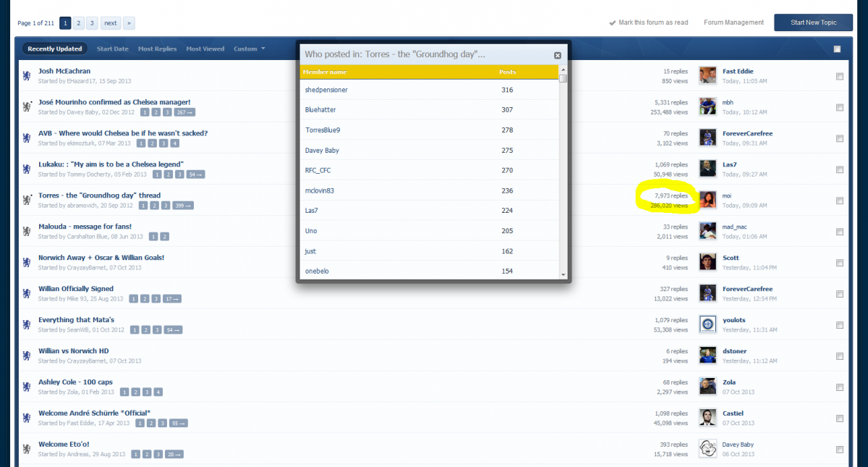
Task: Tick checkbox for Willian Officially Signed row
Action: [840, 295]
